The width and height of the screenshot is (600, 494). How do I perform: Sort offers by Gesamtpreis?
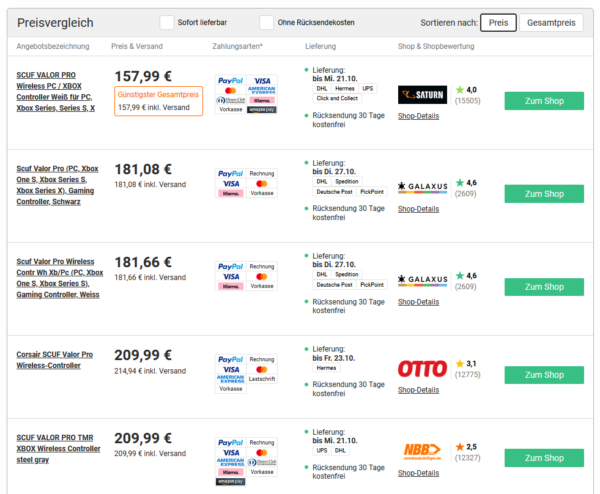[x=551, y=23]
